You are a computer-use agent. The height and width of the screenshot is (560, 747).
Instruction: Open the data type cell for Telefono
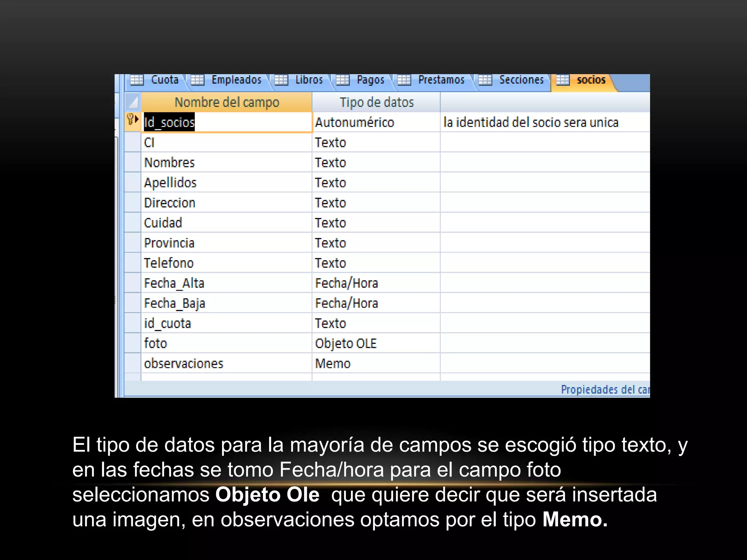[x=376, y=262]
